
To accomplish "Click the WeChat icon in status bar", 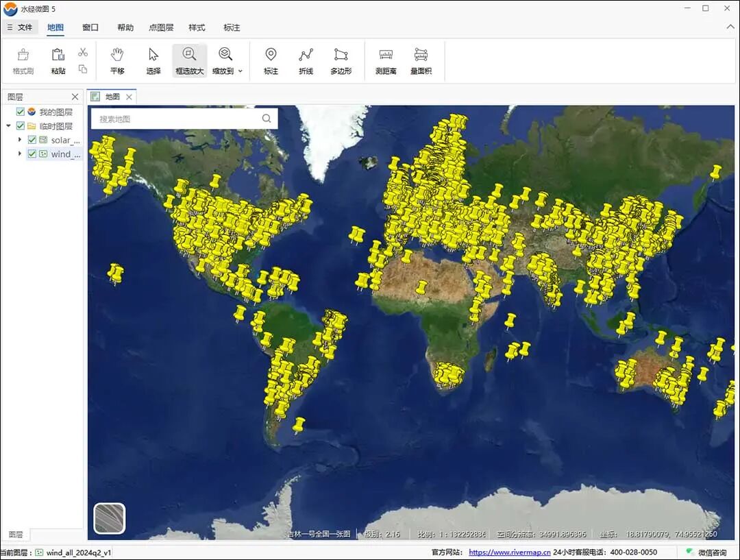I will tap(690, 552).
